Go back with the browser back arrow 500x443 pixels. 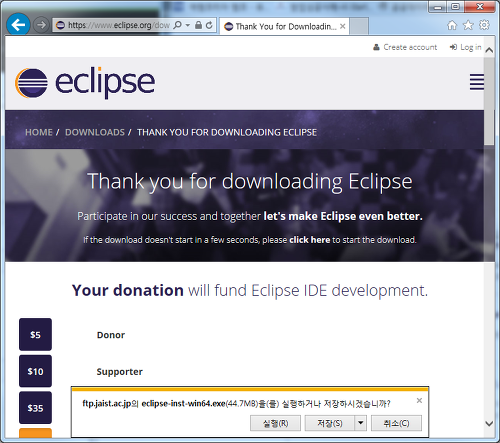(x=18, y=24)
